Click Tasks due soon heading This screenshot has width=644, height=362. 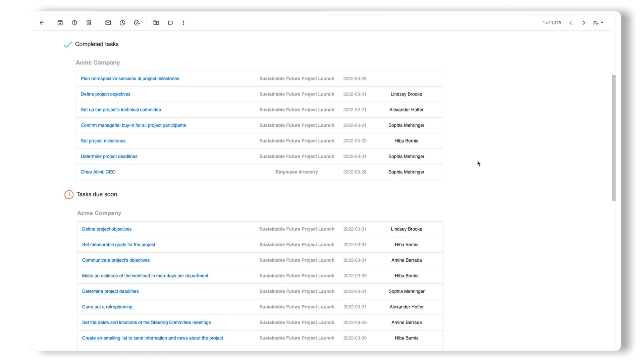(x=97, y=194)
